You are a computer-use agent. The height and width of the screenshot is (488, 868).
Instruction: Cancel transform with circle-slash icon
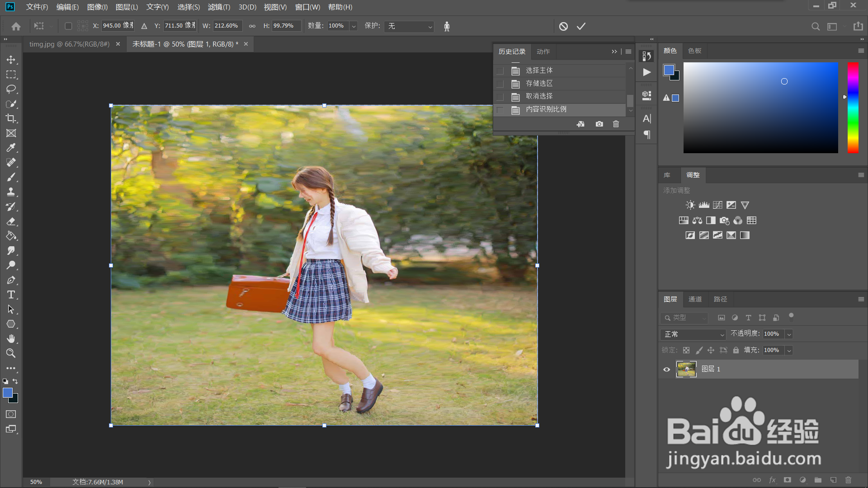coord(563,26)
